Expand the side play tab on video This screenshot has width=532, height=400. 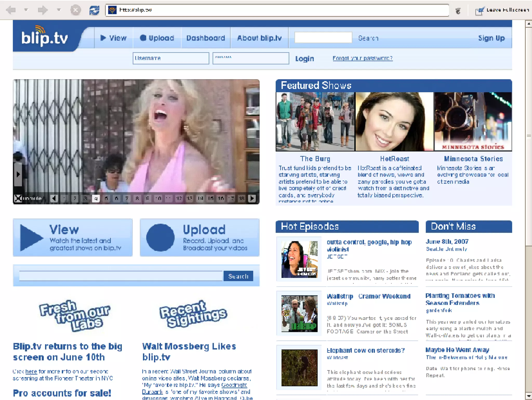pos(18,174)
